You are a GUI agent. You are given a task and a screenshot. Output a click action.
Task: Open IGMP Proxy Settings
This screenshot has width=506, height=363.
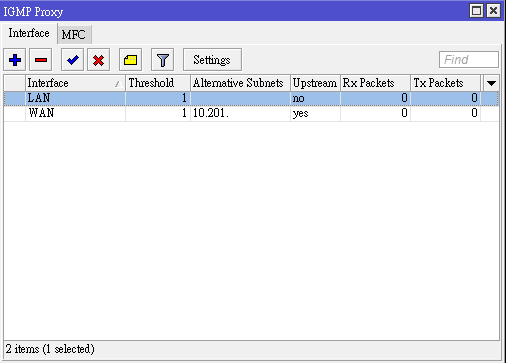point(212,60)
